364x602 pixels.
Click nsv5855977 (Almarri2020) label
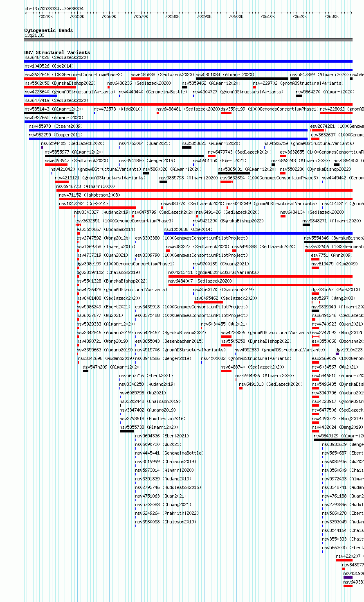74,152
